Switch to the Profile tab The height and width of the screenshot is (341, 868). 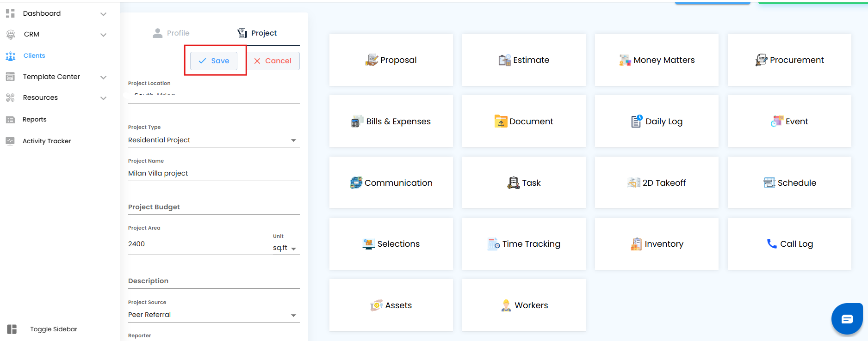(171, 33)
